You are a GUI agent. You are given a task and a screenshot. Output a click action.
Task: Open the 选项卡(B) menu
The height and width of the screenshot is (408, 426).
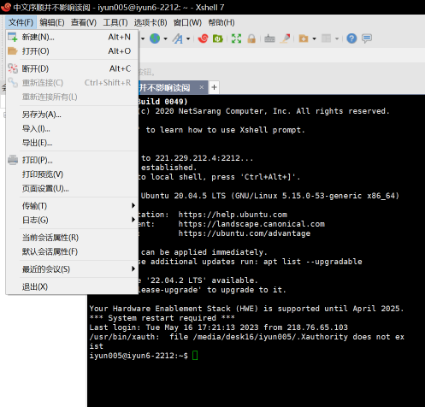[150, 23]
